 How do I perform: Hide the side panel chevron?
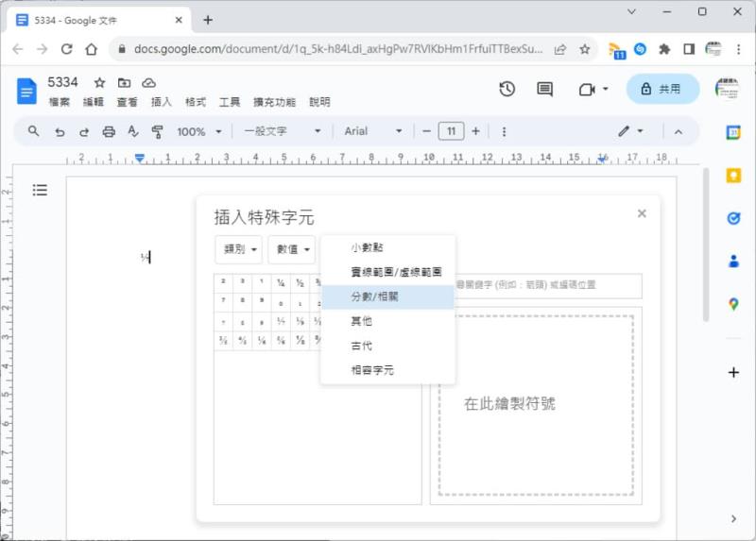tap(733, 519)
